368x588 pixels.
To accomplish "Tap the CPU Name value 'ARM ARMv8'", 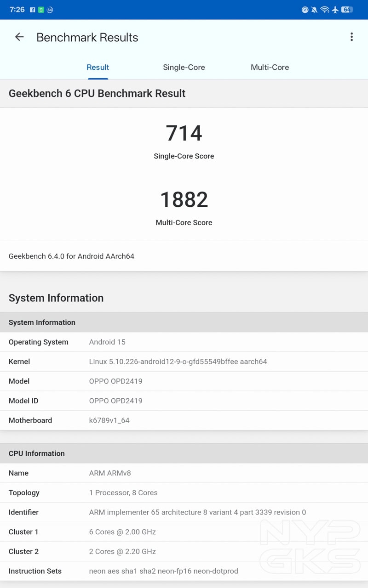I will (110, 473).
